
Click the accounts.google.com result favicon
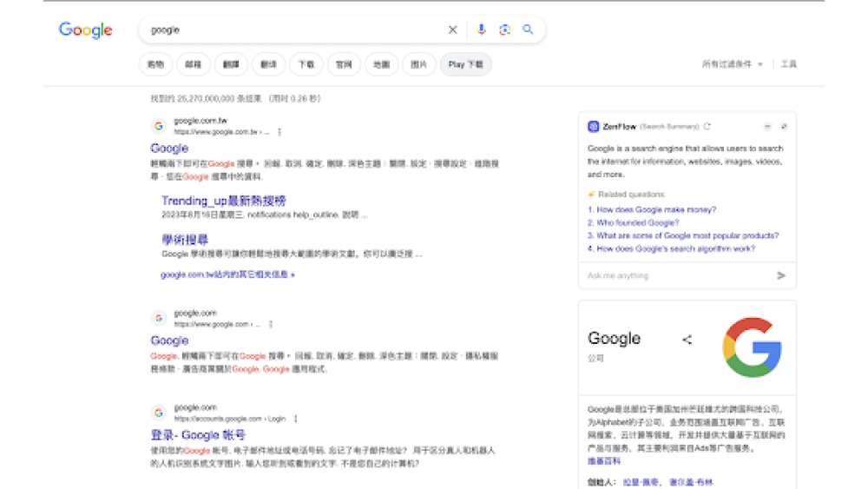(159, 413)
